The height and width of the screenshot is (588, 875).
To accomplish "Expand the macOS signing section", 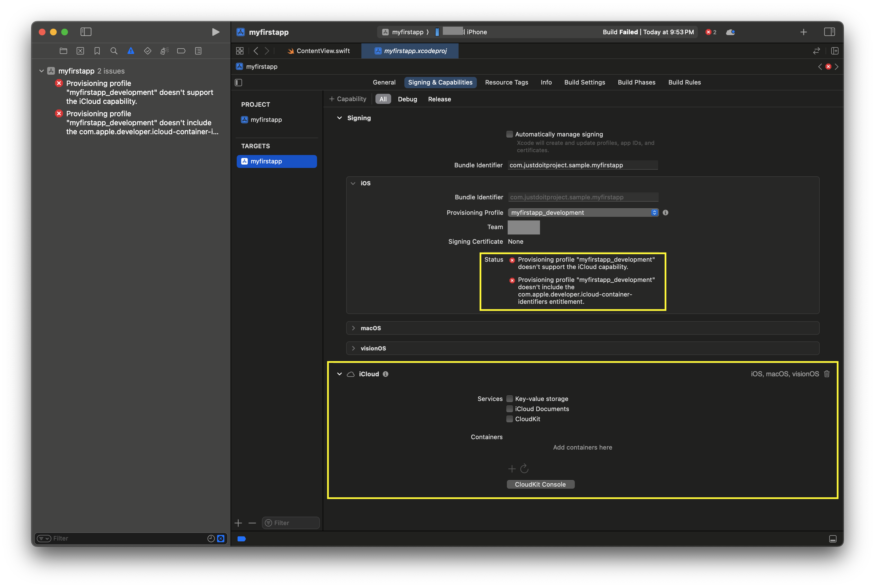I will point(353,328).
